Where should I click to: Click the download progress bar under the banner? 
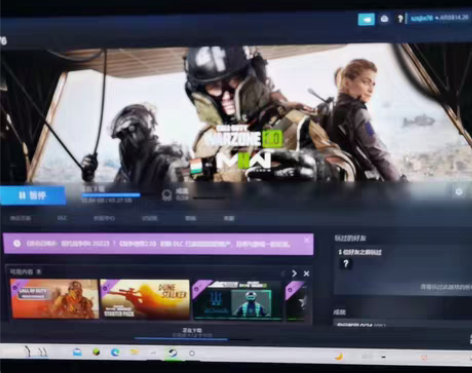coord(111,195)
